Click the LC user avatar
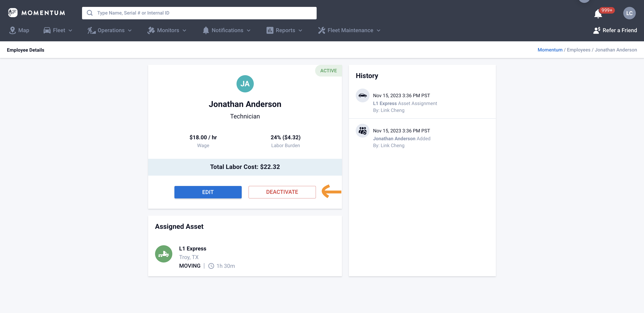This screenshot has width=644, height=313. 629,13
